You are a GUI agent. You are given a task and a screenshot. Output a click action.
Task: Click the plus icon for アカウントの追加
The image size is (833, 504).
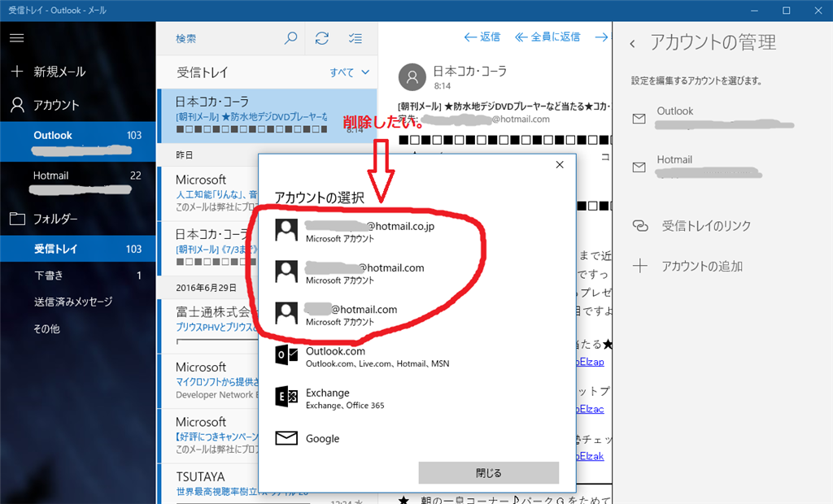pos(640,266)
